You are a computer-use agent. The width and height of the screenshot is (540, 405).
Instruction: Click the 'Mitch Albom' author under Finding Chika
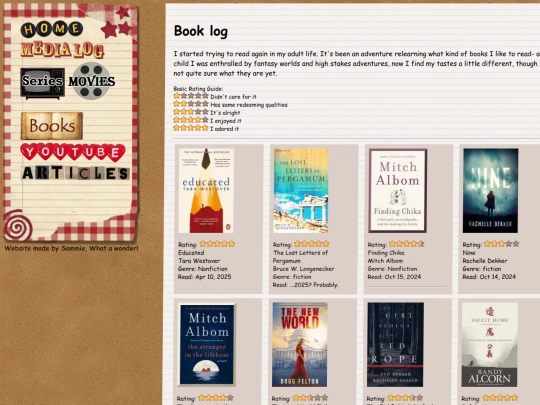point(385,261)
